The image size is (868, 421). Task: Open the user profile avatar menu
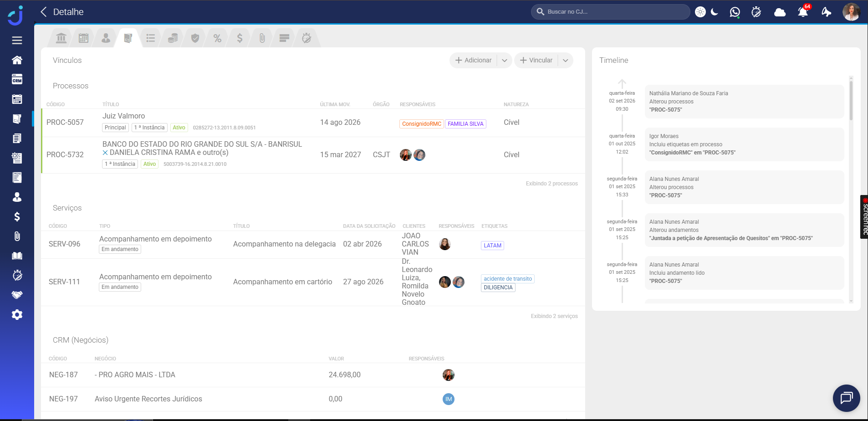click(x=851, y=12)
